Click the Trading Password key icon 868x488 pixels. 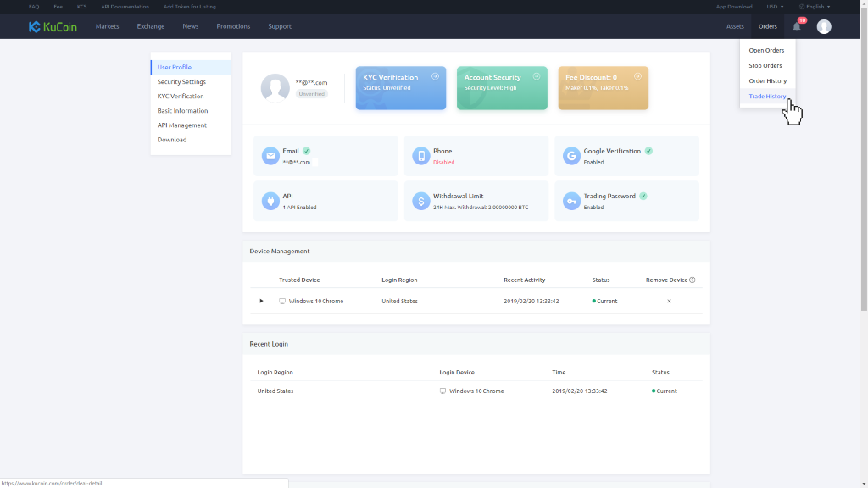pos(571,201)
